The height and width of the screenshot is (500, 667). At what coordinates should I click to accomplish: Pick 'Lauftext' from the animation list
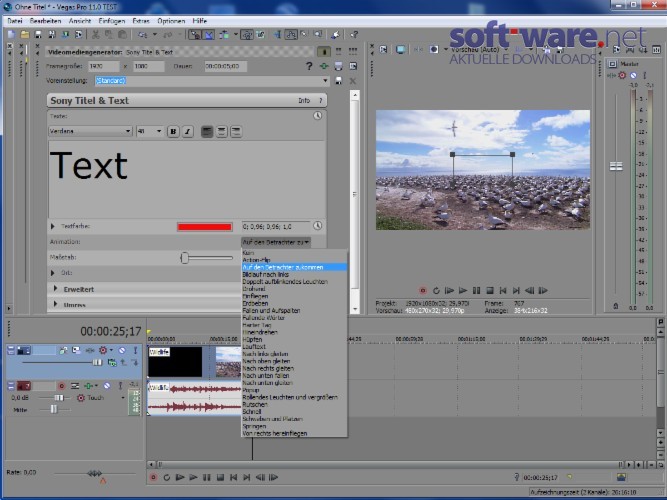pyautogui.click(x=254, y=347)
